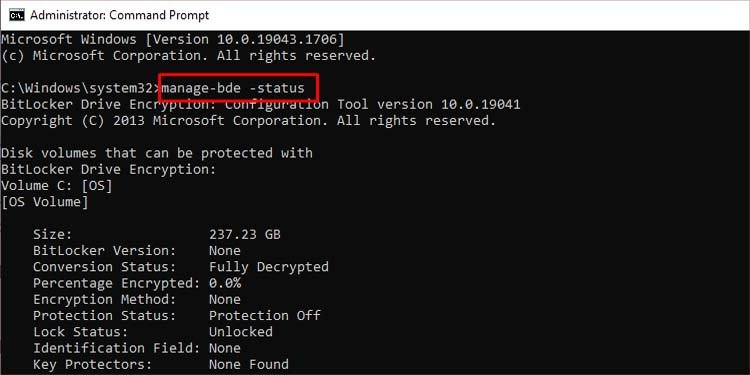Click the Administrator: Command Prompt window title
750x375 pixels.
[x=120, y=15]
